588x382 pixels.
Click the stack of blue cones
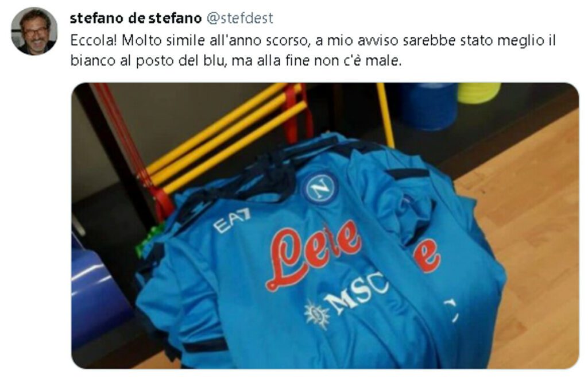tap(427, 106)
